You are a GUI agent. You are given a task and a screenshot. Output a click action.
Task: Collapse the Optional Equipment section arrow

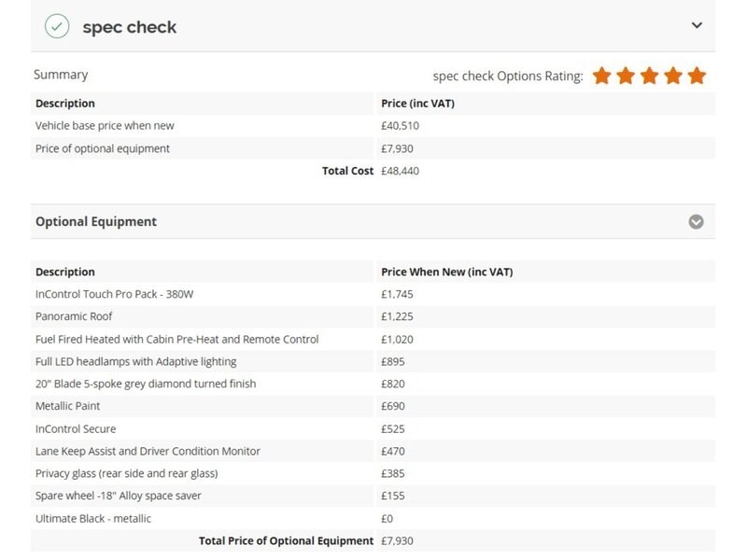pos(696,221)
